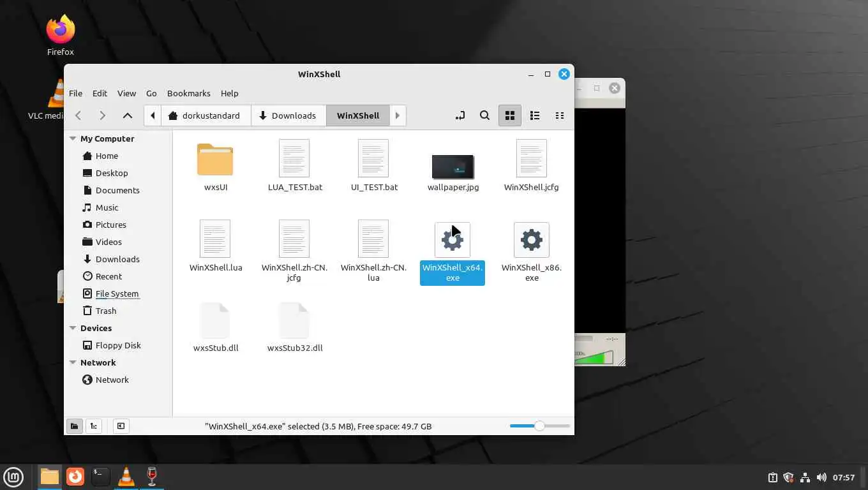Select the wxsStub32.dll file icon
Image resolution: width=868 pixels, height=490 pixels.
pyautogui.click(x=294, y=320)
